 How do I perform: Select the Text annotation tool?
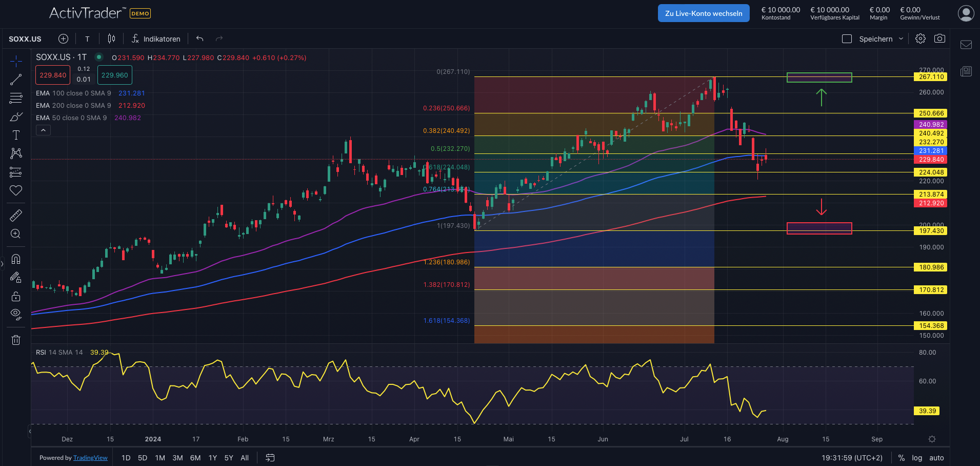coord(16,135)
